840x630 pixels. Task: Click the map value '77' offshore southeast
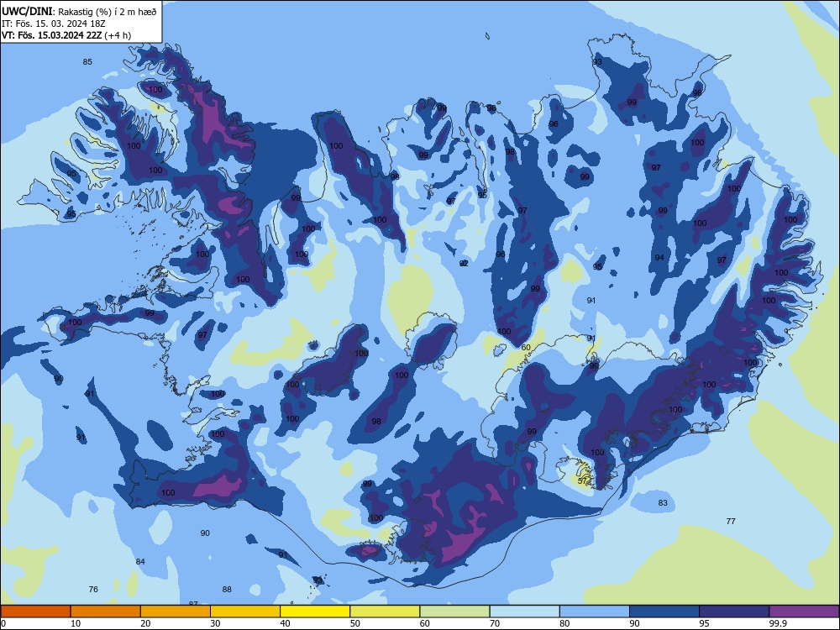731,522
